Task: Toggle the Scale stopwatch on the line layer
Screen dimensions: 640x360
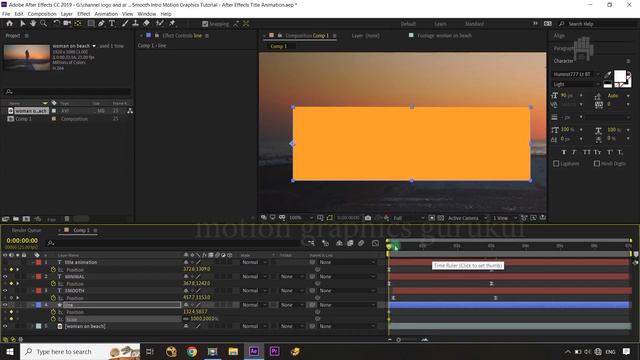Action: 53,319
